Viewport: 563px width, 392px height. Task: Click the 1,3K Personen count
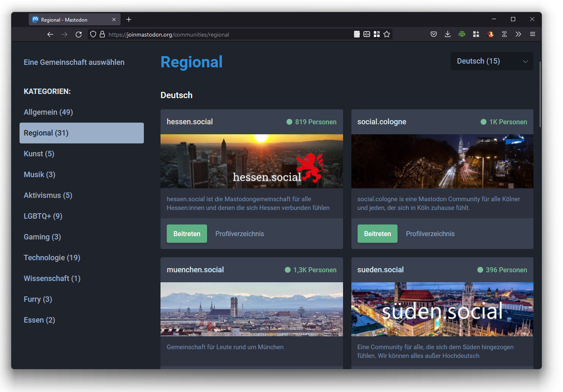click(311, 270)
